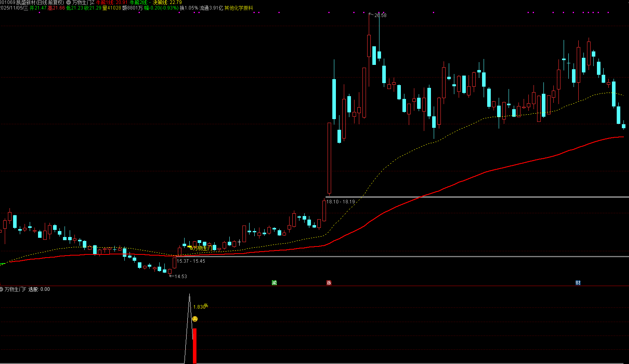This screenshot has height=364, width=629.
Task: Click the 牛熊2线 readout
Action: 140,2
